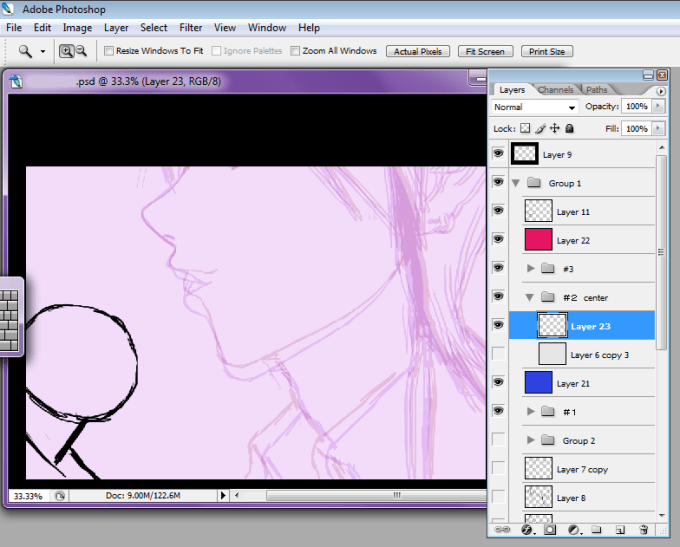Hide Group 1 with its eye icon
The width and height of the screenshot is (680, 547).
pyautogui.click(x=498, y=182)
